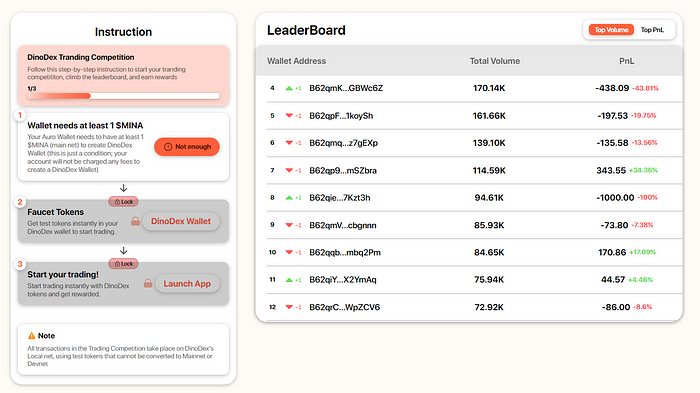
Task: Click total volume 94.61K
Action: [489, 198]
